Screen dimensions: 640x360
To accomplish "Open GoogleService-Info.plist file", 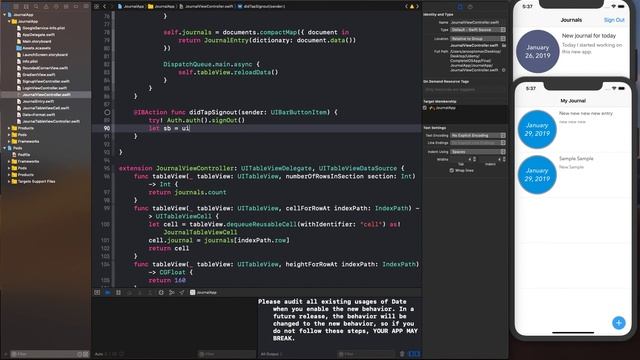I will click(43, 28).
